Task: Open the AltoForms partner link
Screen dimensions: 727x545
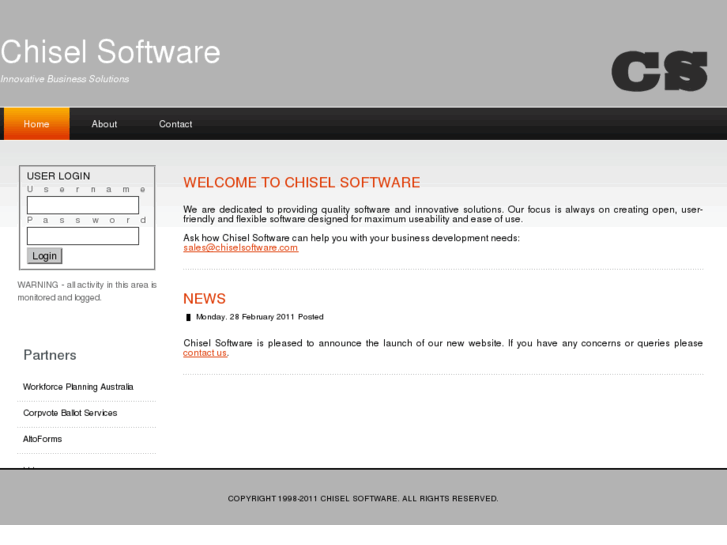Action: pos(42,439)
